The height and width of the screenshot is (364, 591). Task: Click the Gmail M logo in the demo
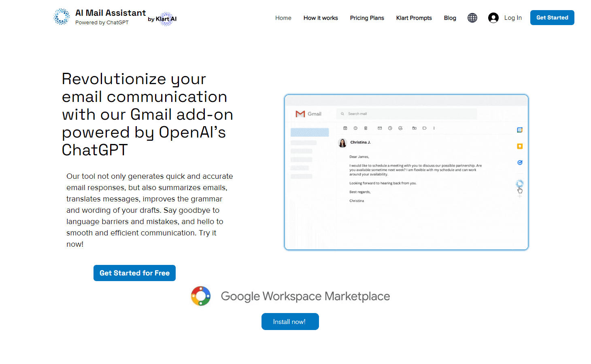(x=300, y=114)
